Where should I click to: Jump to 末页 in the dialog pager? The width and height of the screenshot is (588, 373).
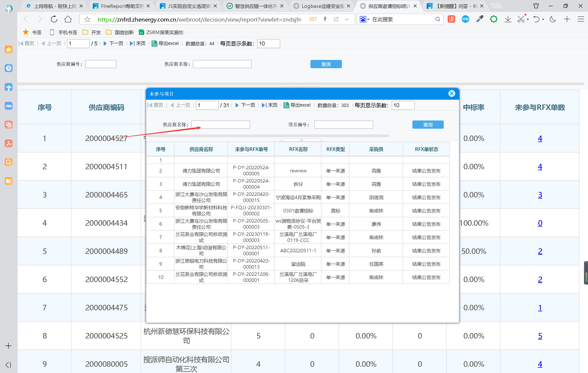point(269,105)
